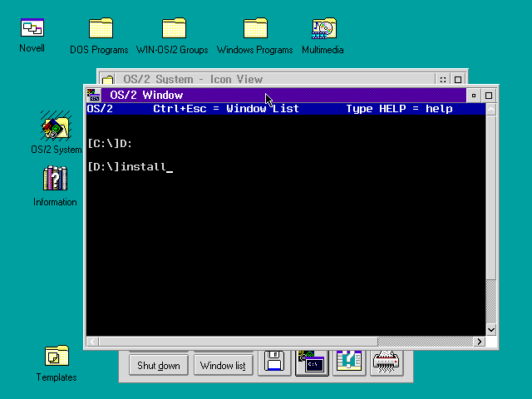
Task: Click the 'install' command text in the terminal
Action: click(143, 166)
